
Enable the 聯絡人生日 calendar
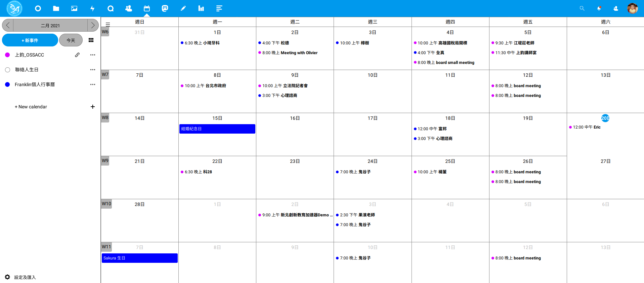7,70
